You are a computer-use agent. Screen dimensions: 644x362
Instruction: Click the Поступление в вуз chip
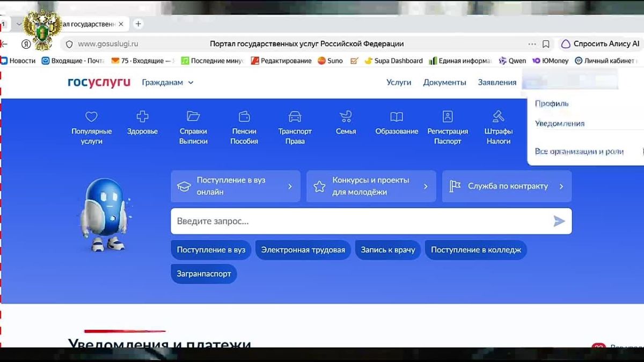(x=211, y=250)
